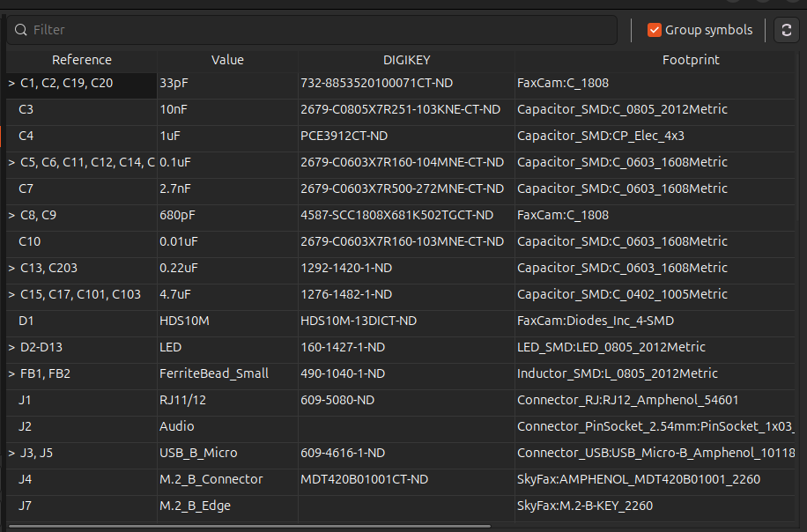Sort by the Value column header
The width and height of the screenshot is (807, 532).
(227, 60)
